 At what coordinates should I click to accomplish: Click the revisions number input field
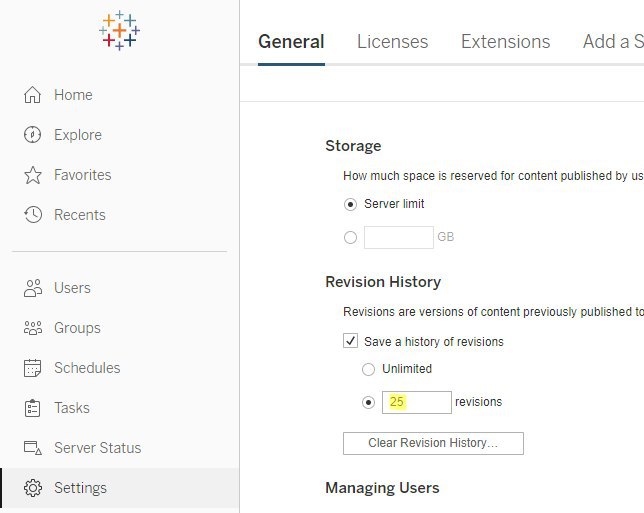(416, 402)
